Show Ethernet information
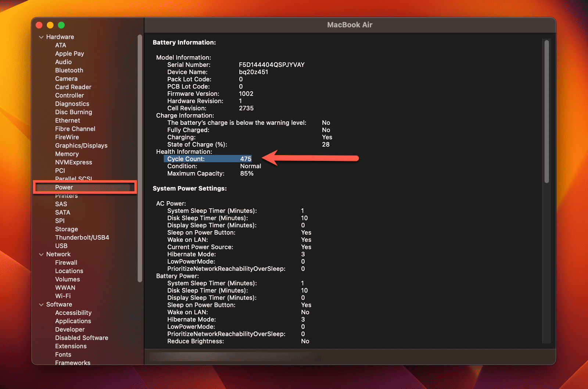 pos(68,120)
